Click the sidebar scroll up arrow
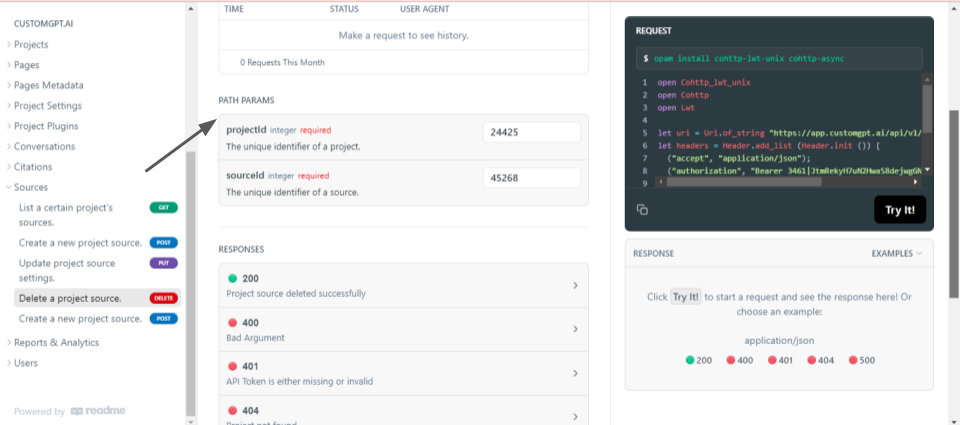 pos(190,9)
